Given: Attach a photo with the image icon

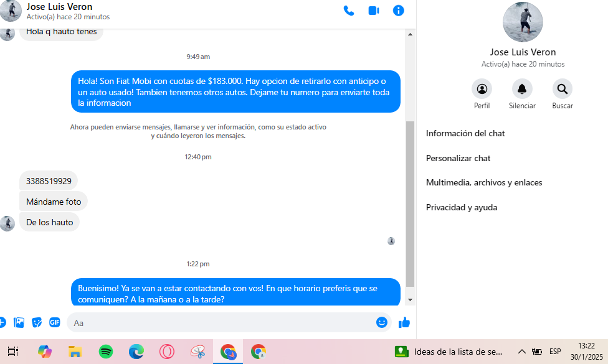Looking at the screenshot, I should coord(19,322).
